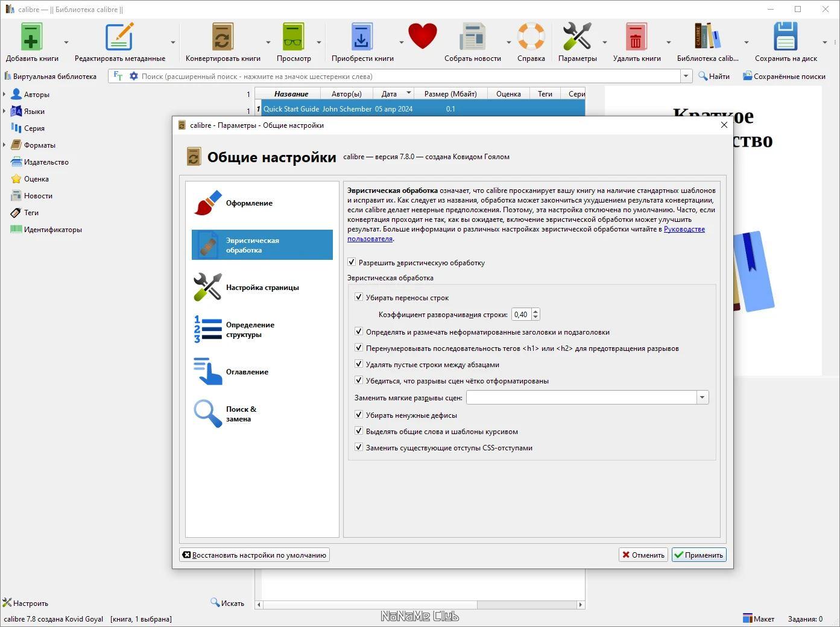Open Конвертировать книги from the toolbar
The height and width of the screenshot is (627, 840).
click(x=223, y=37)
